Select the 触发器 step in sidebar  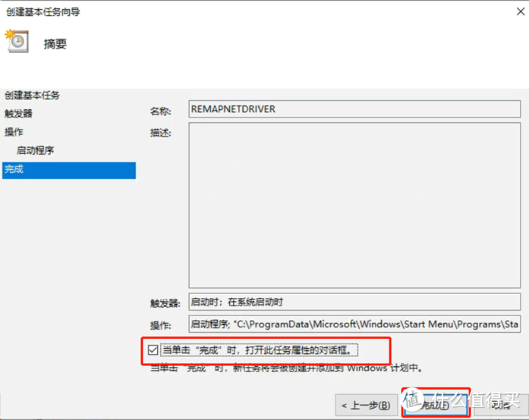(18, 114)
